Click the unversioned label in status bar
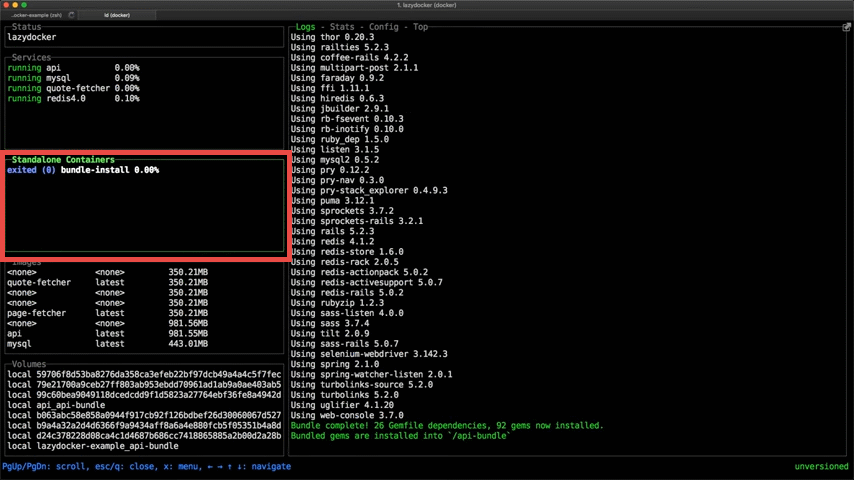 coord(821,467)
